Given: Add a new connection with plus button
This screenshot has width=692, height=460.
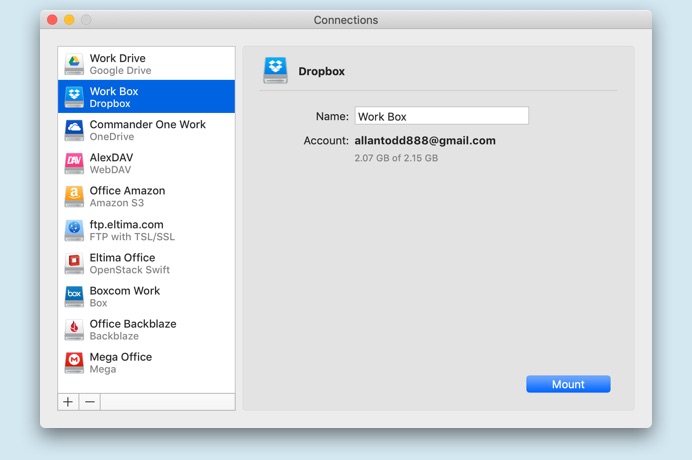Looking at the screenshot, I should (68, 402).
